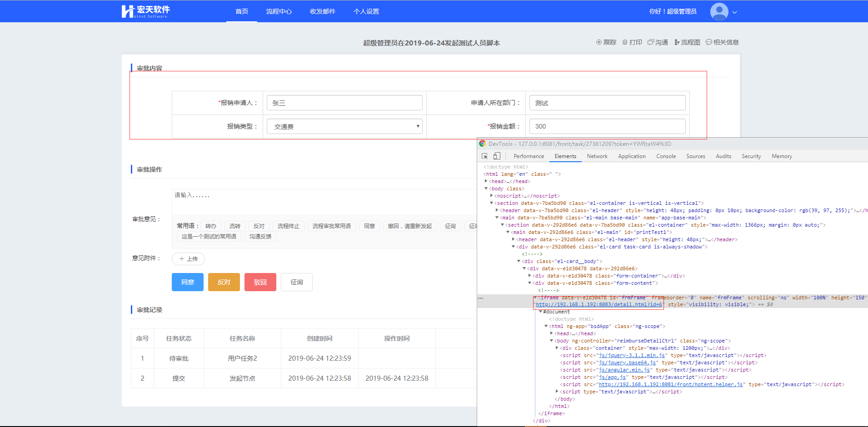Viewport: 868px width, 427px height.
Task: Click the 待审批 status cell
Action: coord(179,358)
